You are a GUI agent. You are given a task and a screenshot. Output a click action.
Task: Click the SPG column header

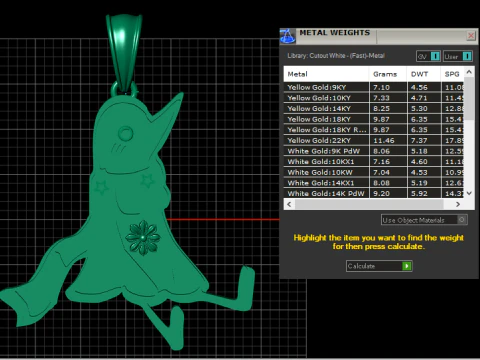[452, 74]
